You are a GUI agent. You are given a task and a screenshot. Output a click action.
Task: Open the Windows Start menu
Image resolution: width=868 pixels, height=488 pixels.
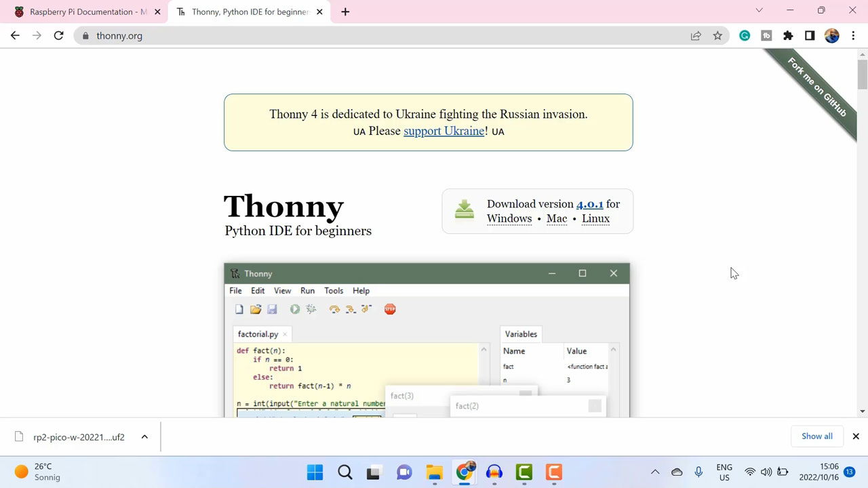[315, 472]
